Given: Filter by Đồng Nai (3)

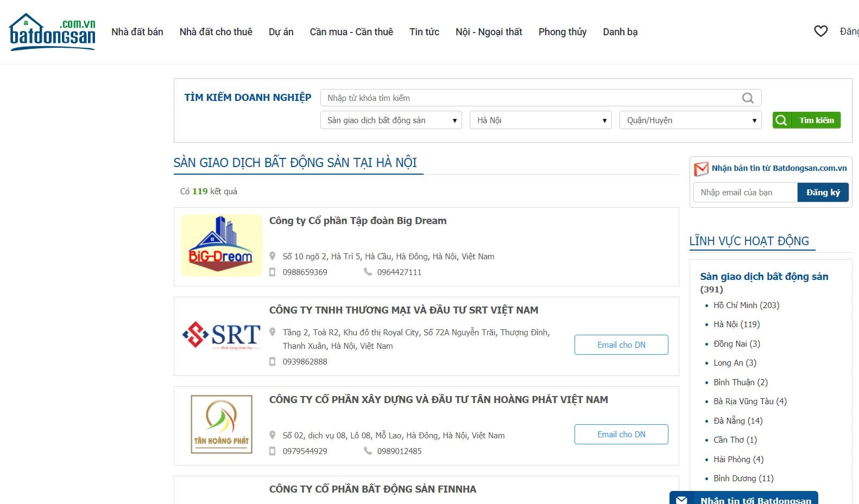Looking at the screenshot, I should point(737,344).
